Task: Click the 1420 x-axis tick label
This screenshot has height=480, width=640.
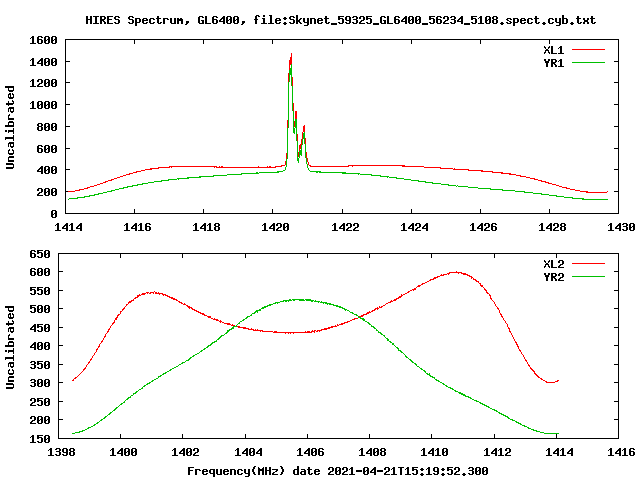Action: (x=275, y=227)
